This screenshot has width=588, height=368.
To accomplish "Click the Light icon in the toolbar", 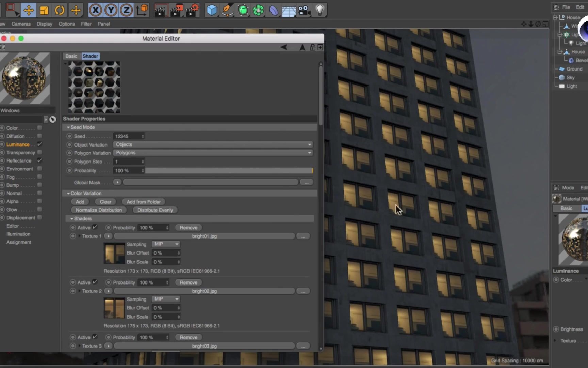I will [x=320, y=10].
